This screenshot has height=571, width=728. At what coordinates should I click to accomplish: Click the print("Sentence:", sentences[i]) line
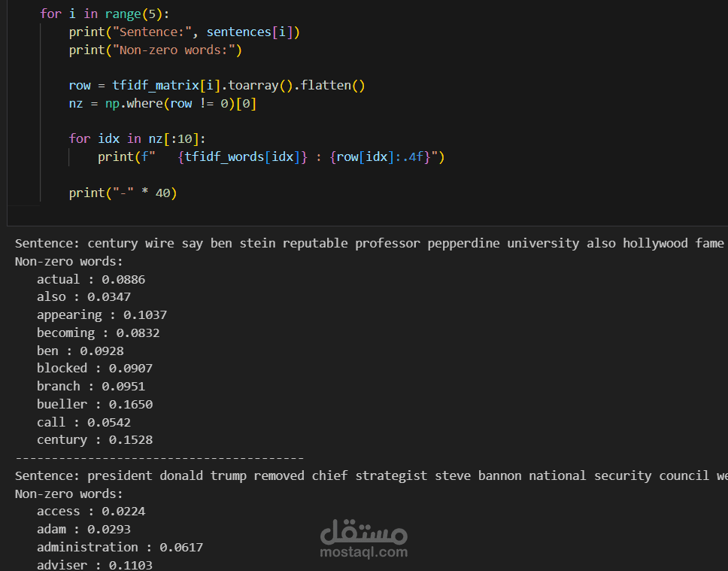click(x=184, y=32)
